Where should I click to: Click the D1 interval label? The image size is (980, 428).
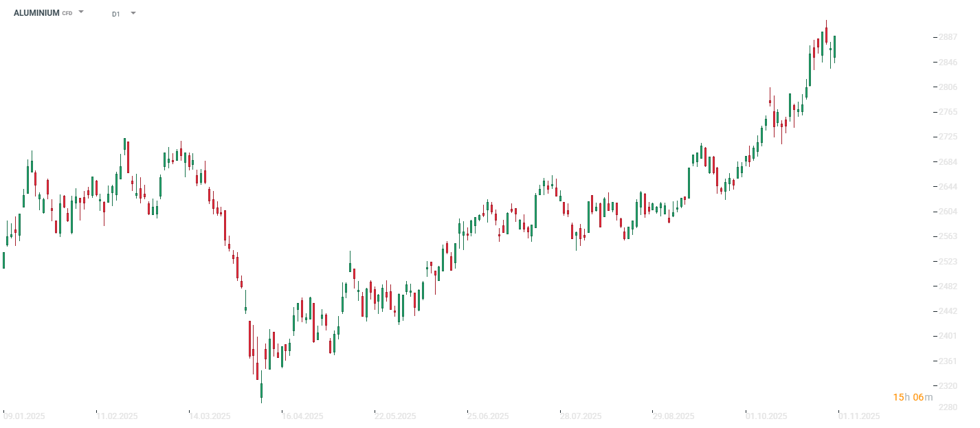pyautogui.click(x=115, y=14)
